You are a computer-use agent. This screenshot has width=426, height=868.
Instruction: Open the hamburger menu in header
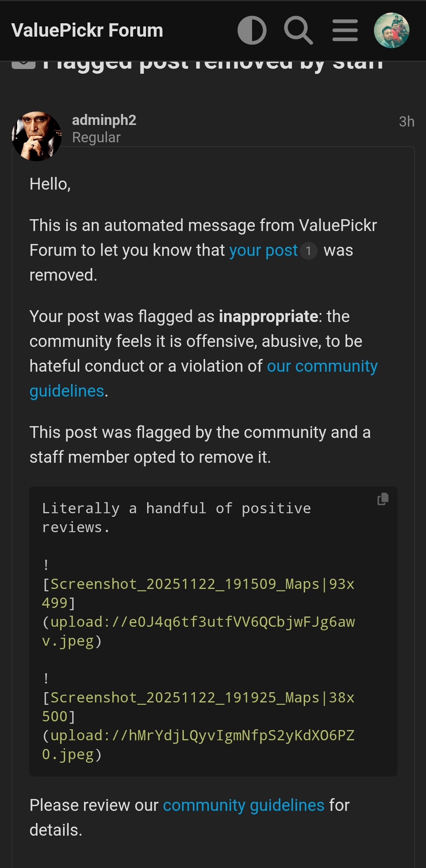pos(345,30)
